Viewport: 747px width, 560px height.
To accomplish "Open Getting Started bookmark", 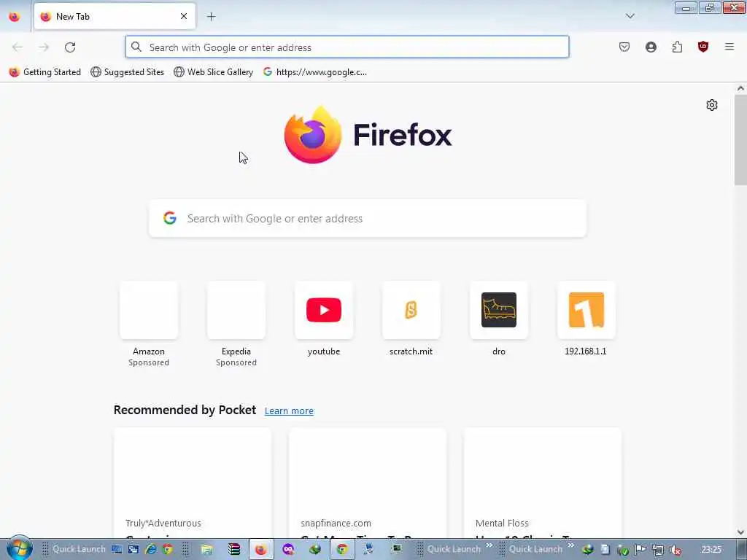I will tap(44, 72).
